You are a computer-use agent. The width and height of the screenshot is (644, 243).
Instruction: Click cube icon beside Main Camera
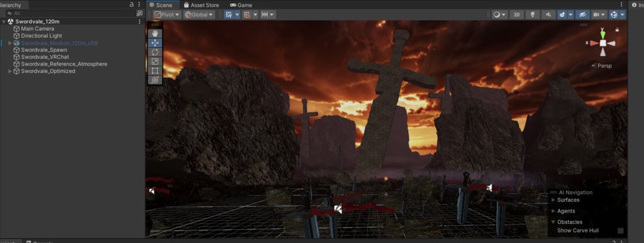pos(16,29)
